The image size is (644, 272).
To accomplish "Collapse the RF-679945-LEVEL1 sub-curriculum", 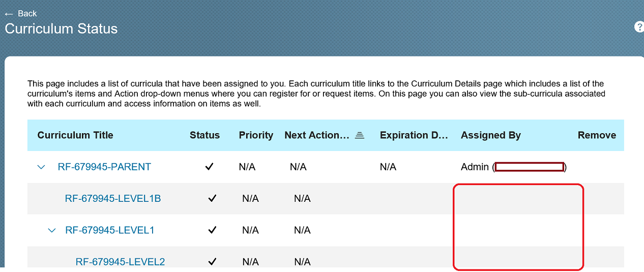I will point(52,230).
